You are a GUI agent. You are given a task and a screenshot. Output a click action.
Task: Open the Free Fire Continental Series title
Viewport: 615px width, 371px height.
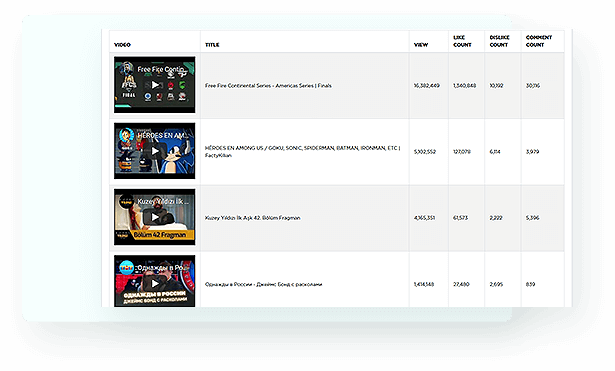(x=268, y=85)
